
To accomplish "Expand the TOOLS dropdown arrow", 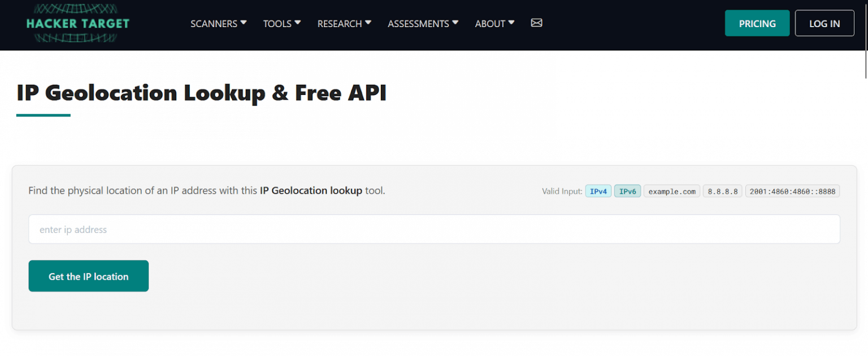I will click(x=298, y=23).
